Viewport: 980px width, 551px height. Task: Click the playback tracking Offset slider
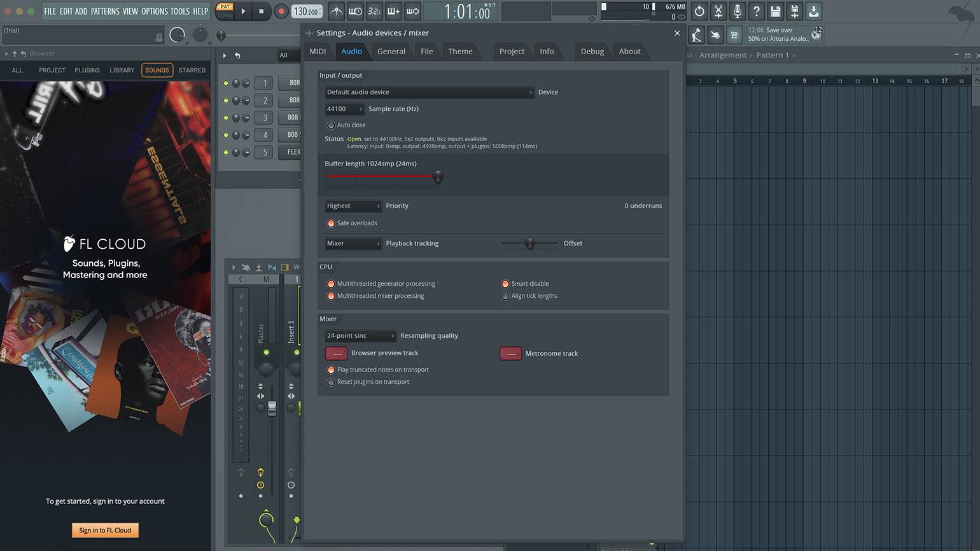[529, 244]
